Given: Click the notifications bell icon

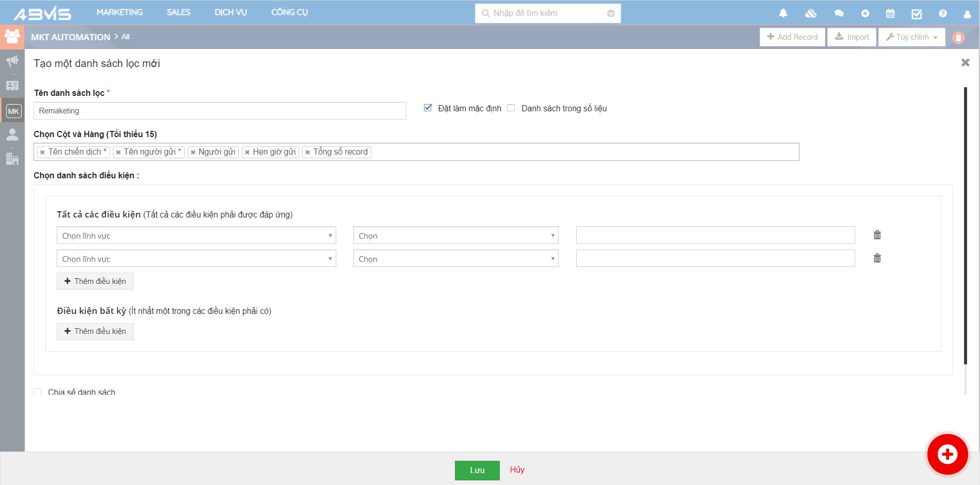Looking at the screenshot, I should (783, 13).
